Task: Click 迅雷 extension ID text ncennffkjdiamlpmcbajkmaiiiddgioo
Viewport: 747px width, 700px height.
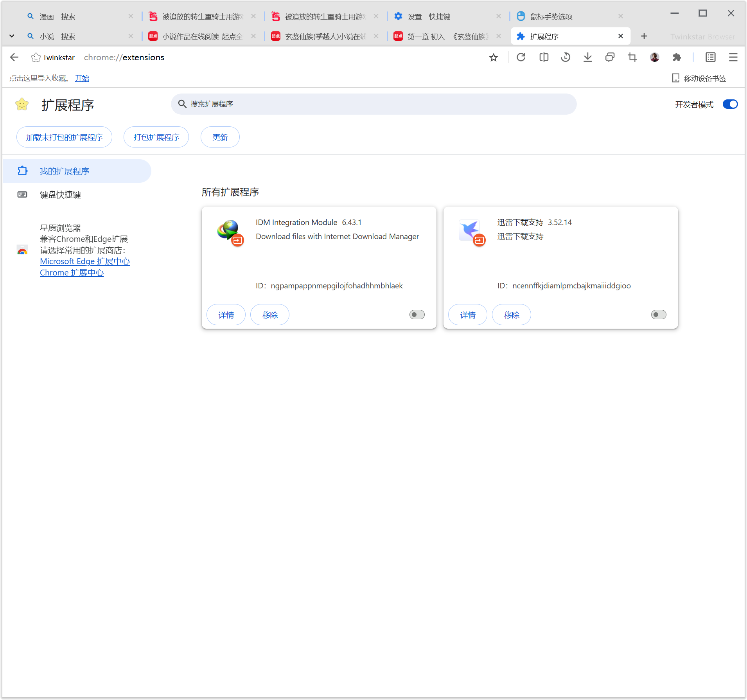Action: (572, 286)
